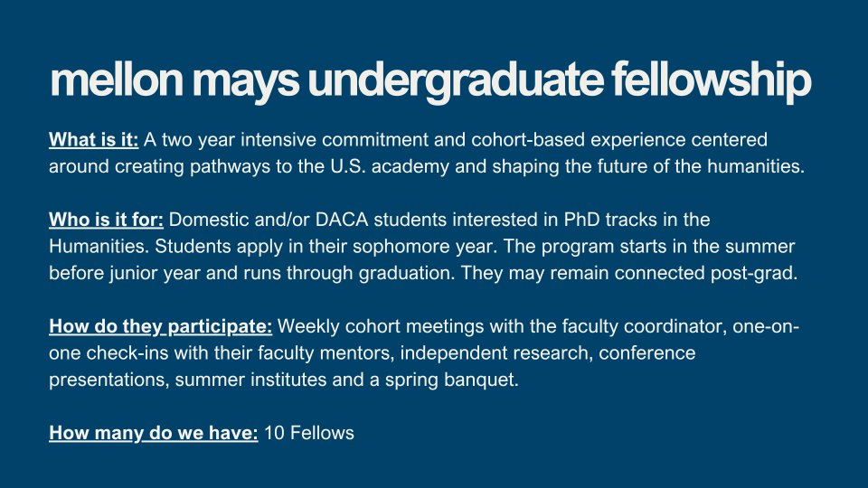Click the underlined 'How many do we have:' heading
This screenshot has width=868, height=488.
click(154, 433)
